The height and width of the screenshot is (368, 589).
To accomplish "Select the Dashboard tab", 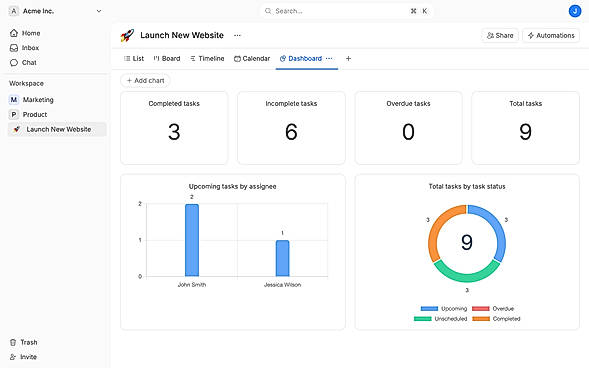I will click(301, 59).
